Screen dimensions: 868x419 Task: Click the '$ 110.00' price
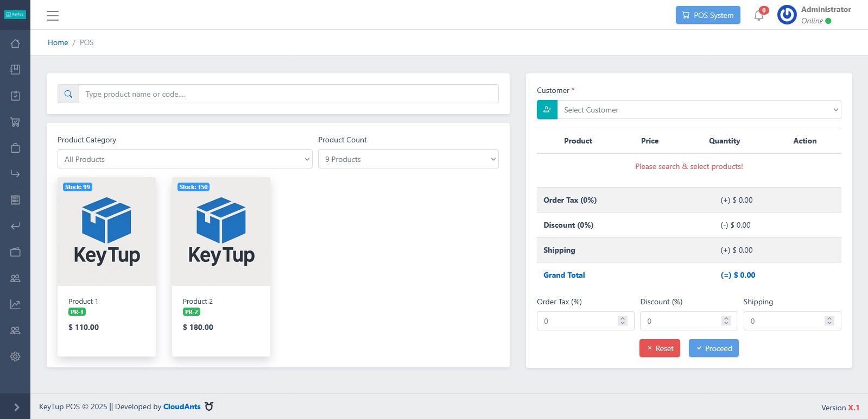coord(84,327)
